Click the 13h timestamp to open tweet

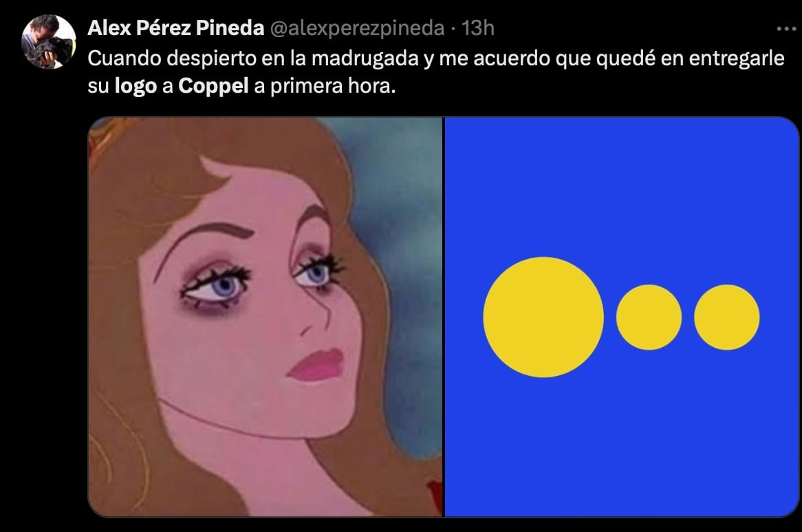coord(481,30)
